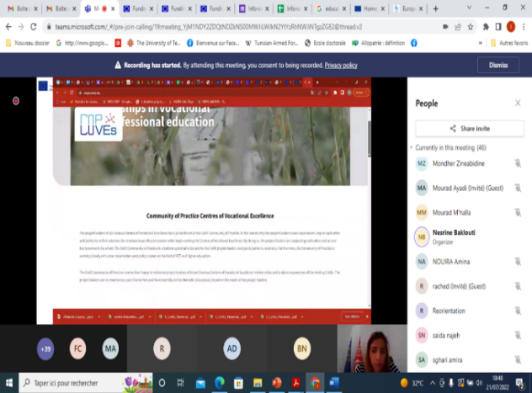Open the Chrome three-dot menu
Viewport: 532px width, 393px height.
(524, 27)
